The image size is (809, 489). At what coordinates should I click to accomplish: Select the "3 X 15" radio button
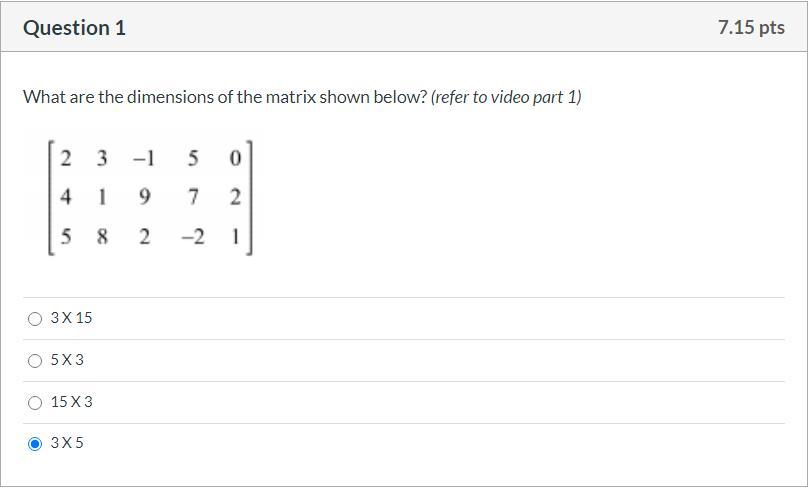coord(35,319)
